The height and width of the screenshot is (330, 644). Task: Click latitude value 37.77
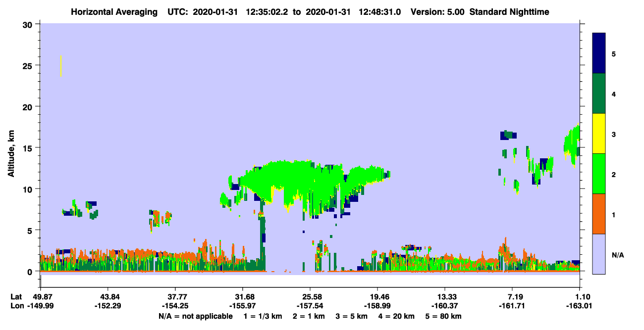175,297
